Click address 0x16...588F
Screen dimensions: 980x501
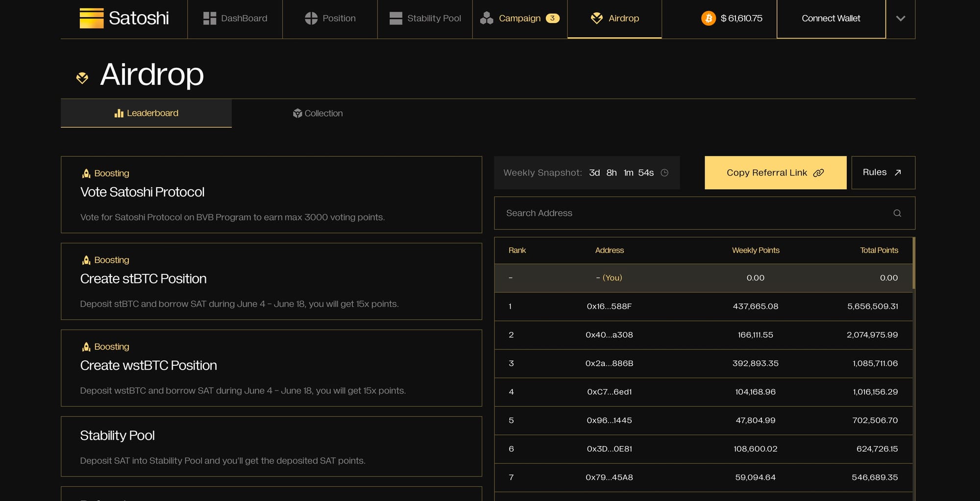click(609, 306)
